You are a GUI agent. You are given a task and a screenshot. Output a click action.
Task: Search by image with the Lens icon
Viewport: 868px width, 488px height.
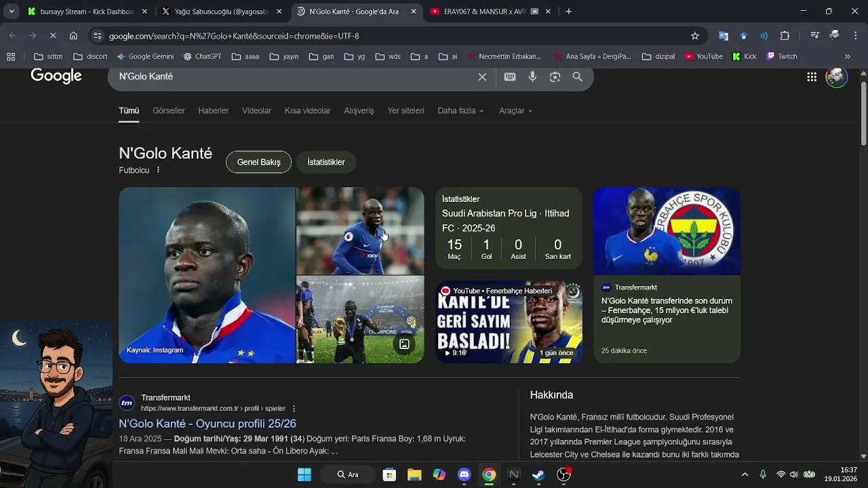coord(555,77)
